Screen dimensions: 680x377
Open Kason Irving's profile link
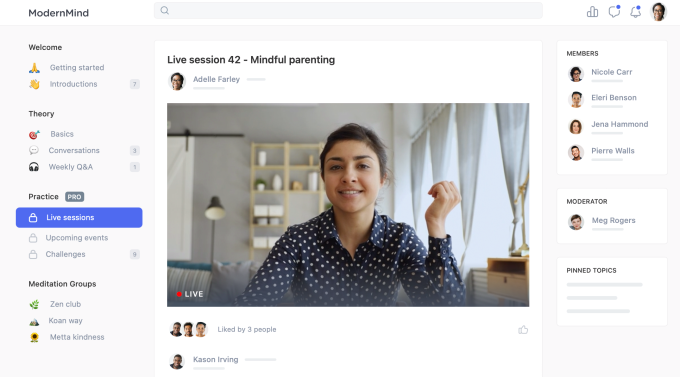click(x=216, y=359)
